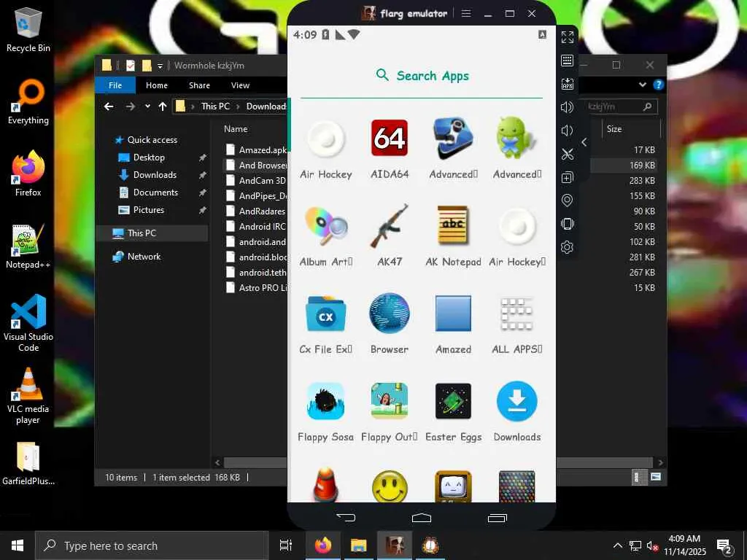Image resolution: width=747 pixels, height=560 pixels.
Task: Open the Browser globe app
Action: (390, 314)
